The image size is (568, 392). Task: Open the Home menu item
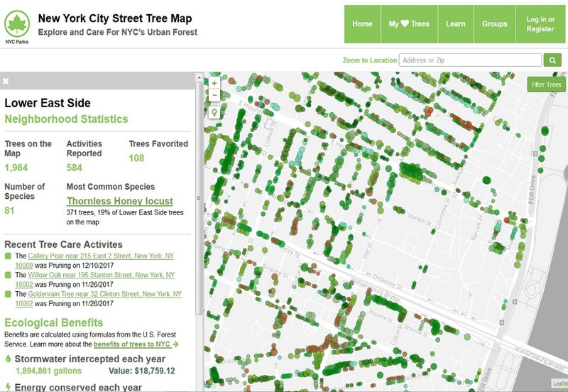(362, 24)
